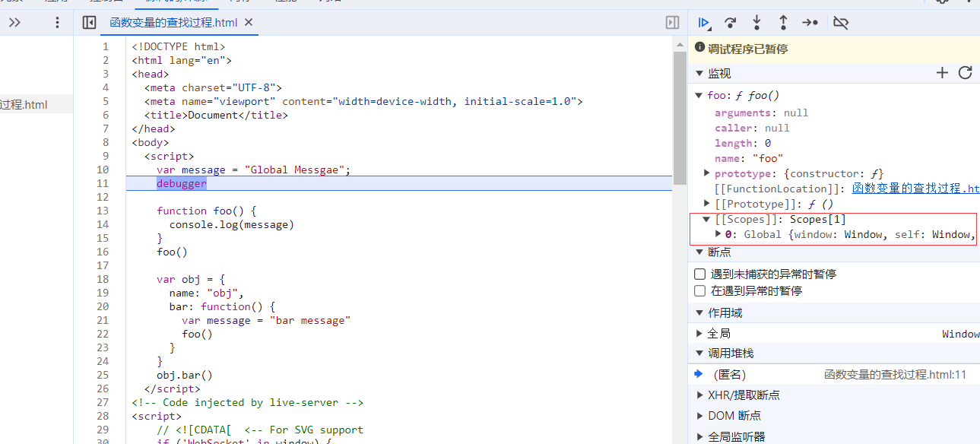The width and height of the screenshot is (980, 444).
Task: Add a watch expression with plus icon
Action: pos(942,73)
